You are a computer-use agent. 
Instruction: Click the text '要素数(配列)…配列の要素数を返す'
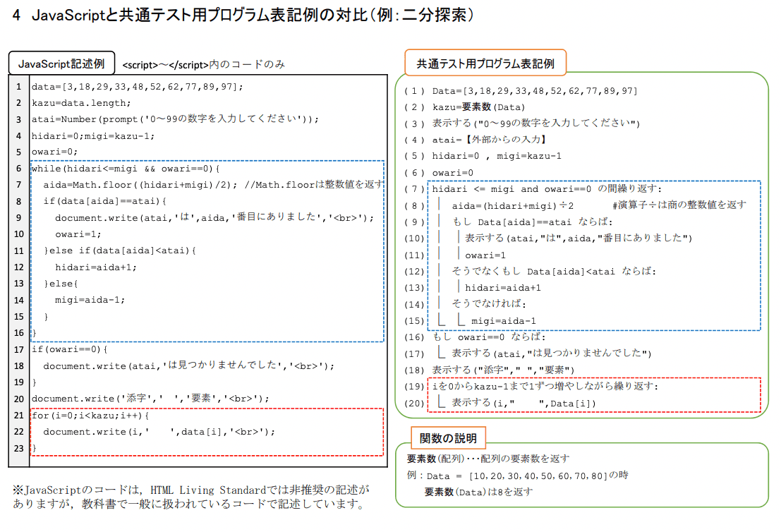(x=488, y=459)
